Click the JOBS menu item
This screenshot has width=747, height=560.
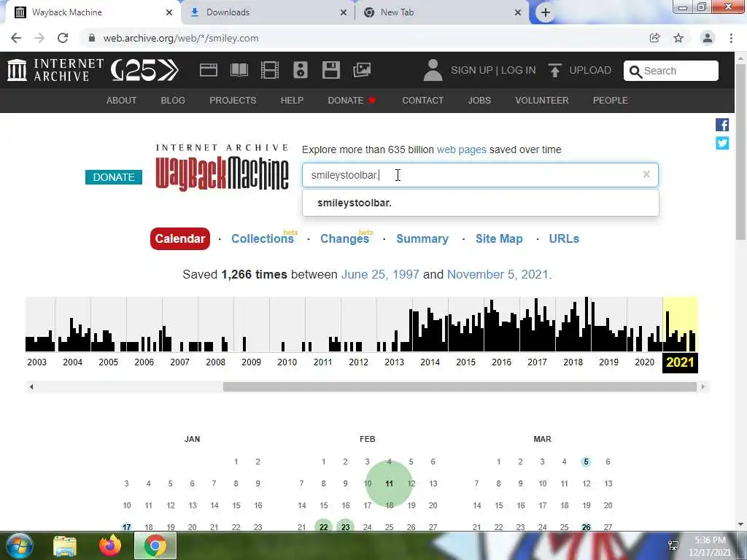pyautogui.click(x=479, y=101)
